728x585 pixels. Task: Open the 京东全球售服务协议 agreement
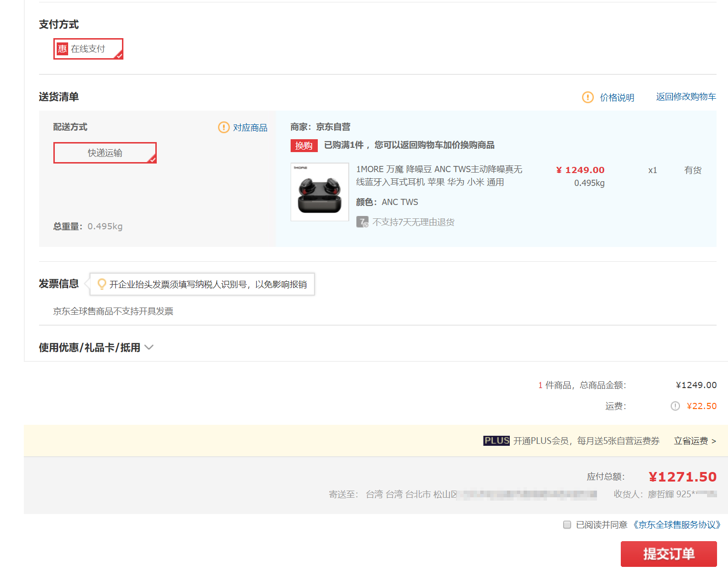tap(677, 524)
